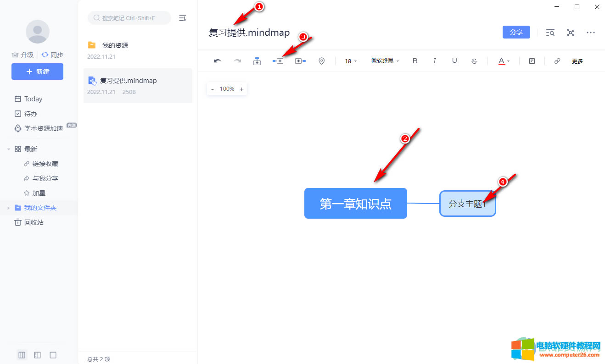Toggle bold formatting
605x364 pixels.
point(415,61)
